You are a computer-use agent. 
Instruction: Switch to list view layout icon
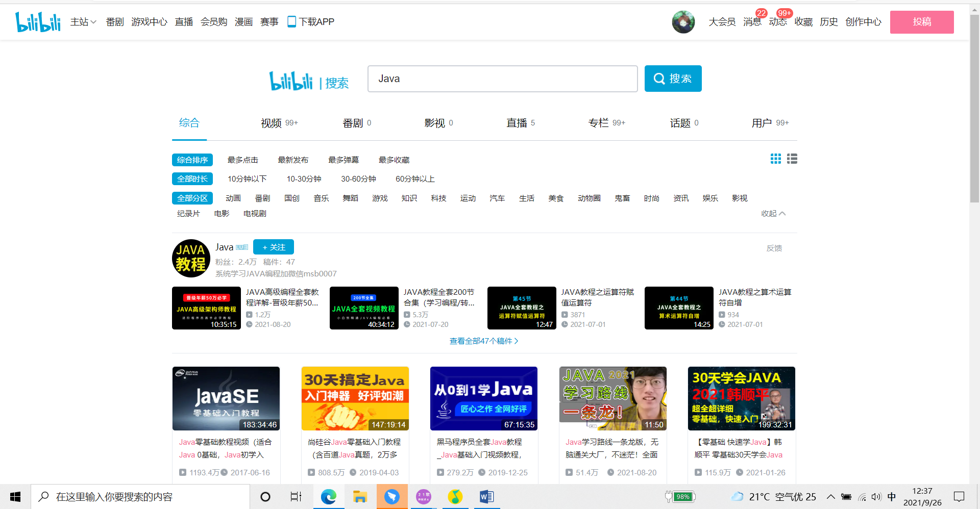792,159
